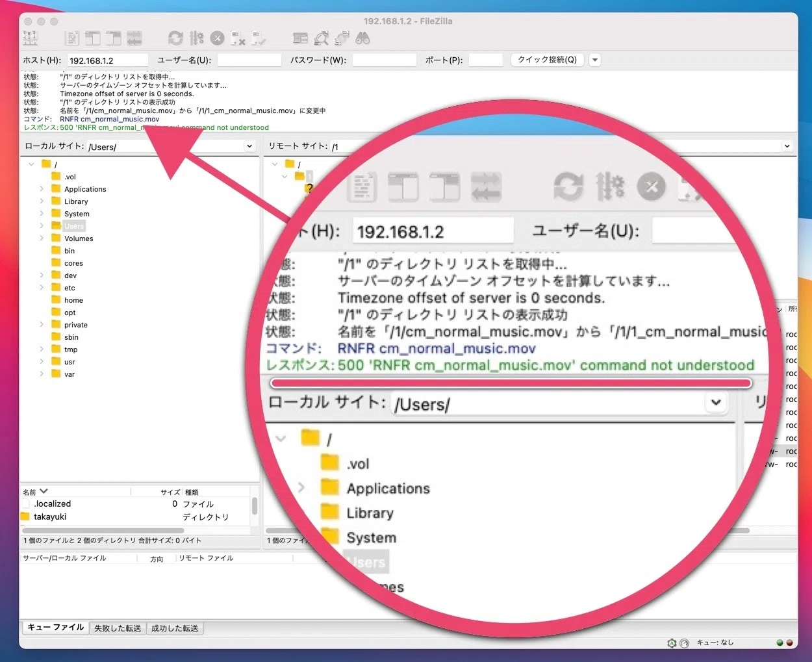Select the tmp folder in the local tree

(71, 350)
